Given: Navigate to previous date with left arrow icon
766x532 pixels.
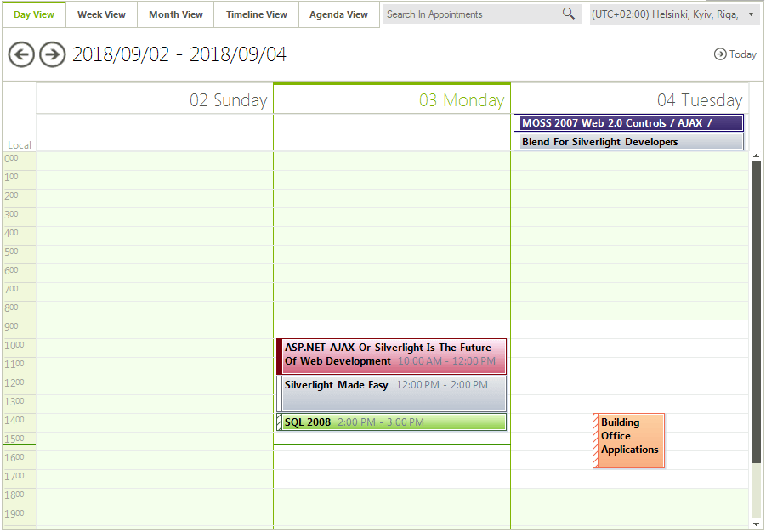Looking at the screenshot, I should tap(21, 54).
